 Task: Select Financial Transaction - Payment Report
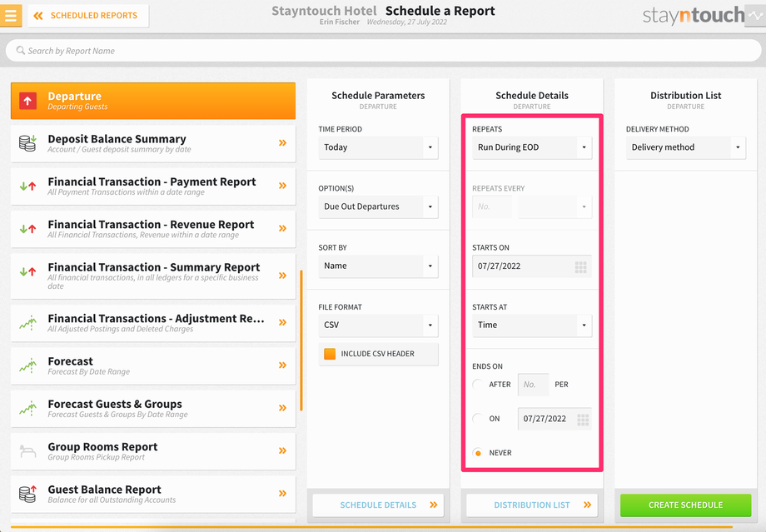tap(153, 186)
